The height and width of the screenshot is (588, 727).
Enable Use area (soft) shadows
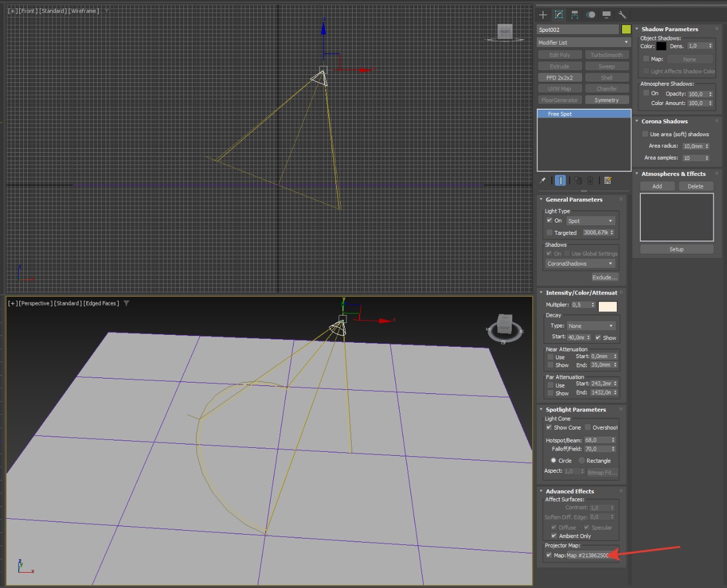[645, 134]
